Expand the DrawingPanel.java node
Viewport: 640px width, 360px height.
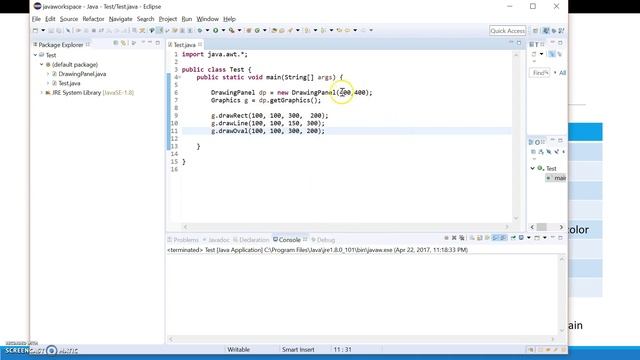tap(48, 74)
